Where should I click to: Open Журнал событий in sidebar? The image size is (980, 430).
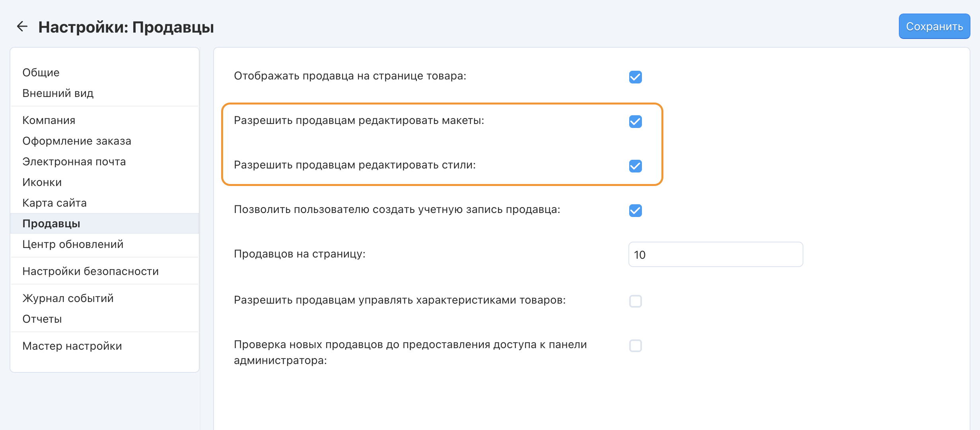(x=68, y=298)
